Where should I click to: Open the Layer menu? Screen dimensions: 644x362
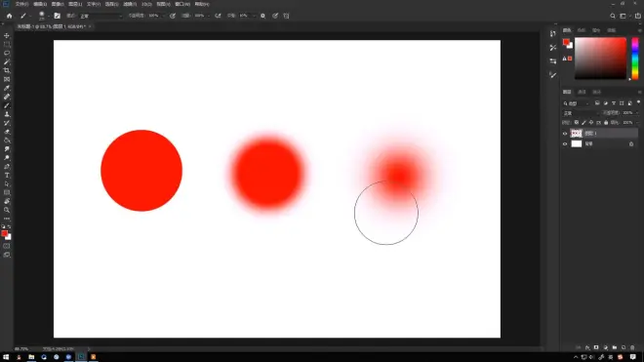click(75, 4)
